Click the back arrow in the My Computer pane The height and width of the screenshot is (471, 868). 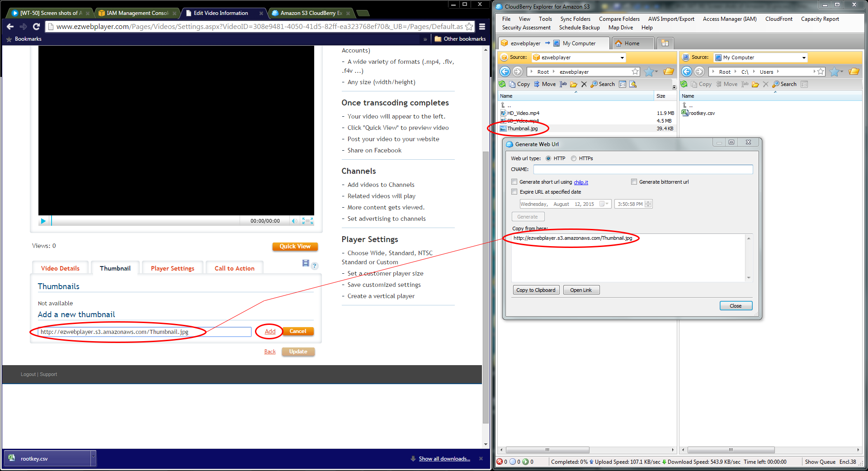point(687,71)
